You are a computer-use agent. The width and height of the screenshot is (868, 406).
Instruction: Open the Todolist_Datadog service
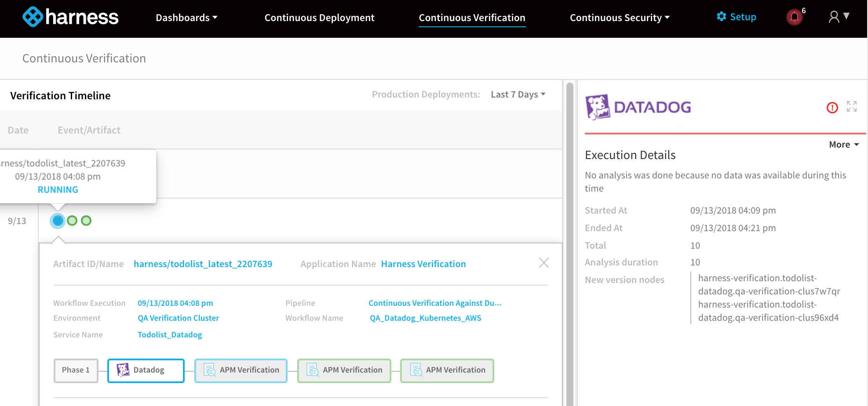tap(170, 335)
